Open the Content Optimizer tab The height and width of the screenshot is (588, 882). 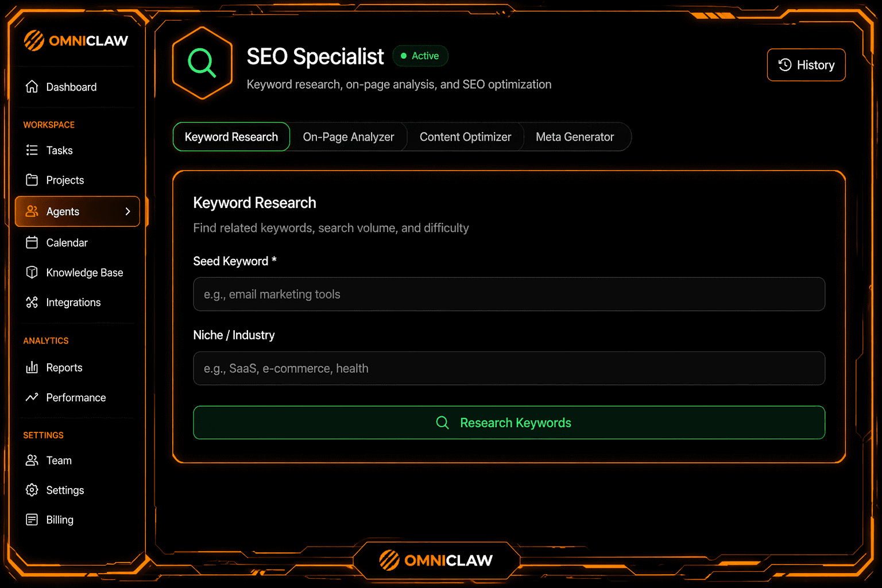coord(465,137)
